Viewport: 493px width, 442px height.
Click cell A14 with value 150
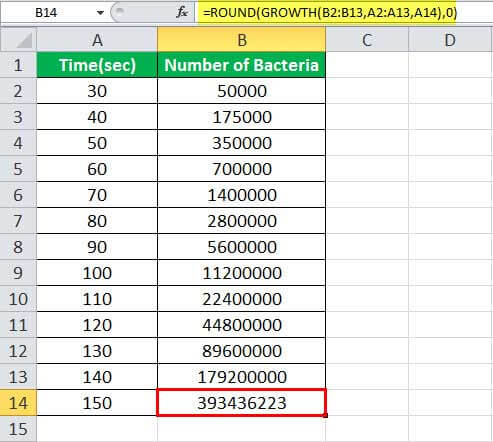(x=97, y=403)
